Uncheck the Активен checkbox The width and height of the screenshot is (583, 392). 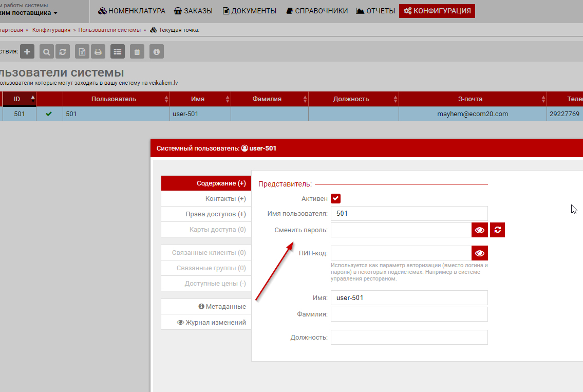point(336,198)
